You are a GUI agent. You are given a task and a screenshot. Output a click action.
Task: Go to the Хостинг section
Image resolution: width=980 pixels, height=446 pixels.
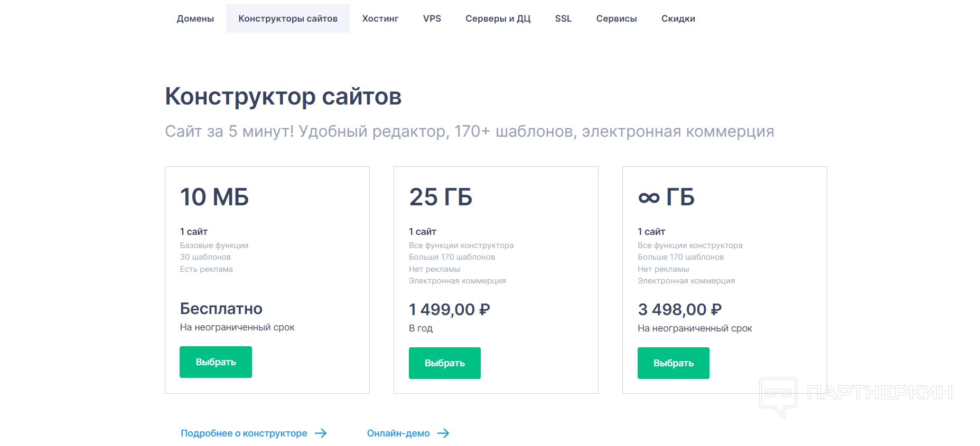(x=380, y=18)
